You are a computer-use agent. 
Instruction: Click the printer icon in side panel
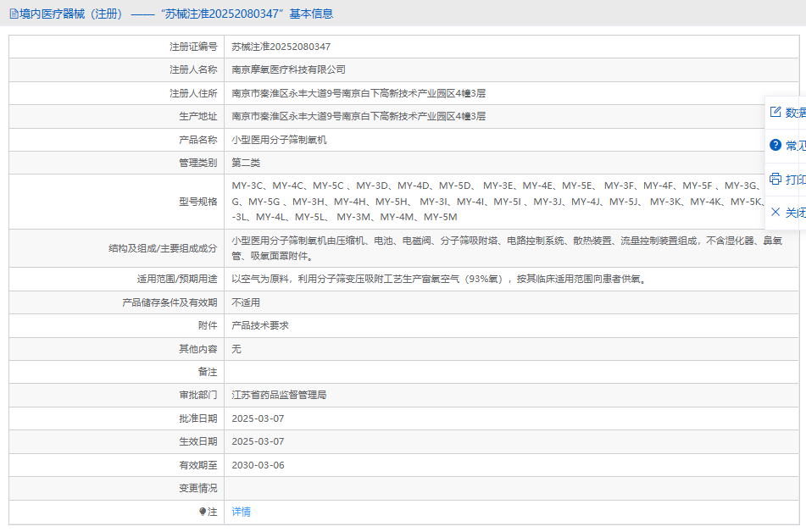click(775, 179)
